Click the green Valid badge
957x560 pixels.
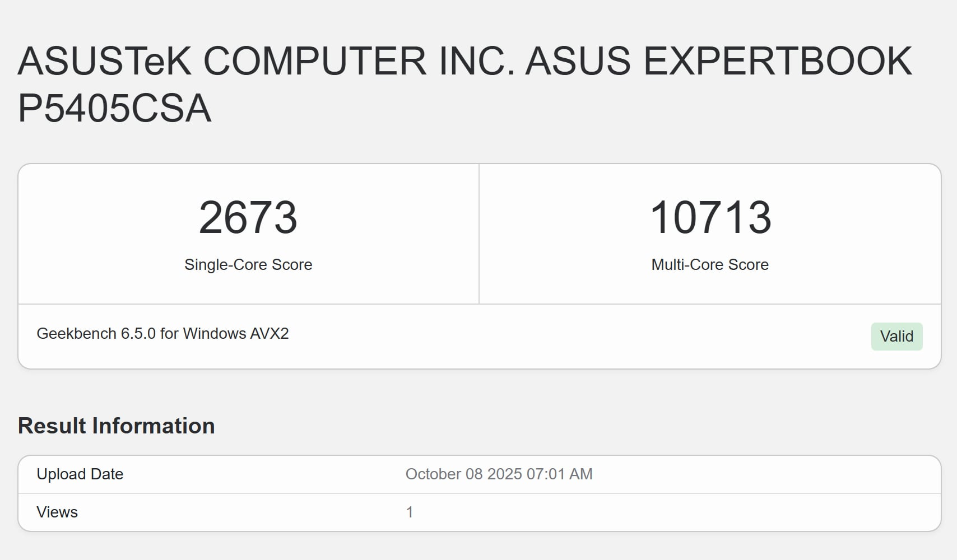pyautogui.click(x=896, y=337)
